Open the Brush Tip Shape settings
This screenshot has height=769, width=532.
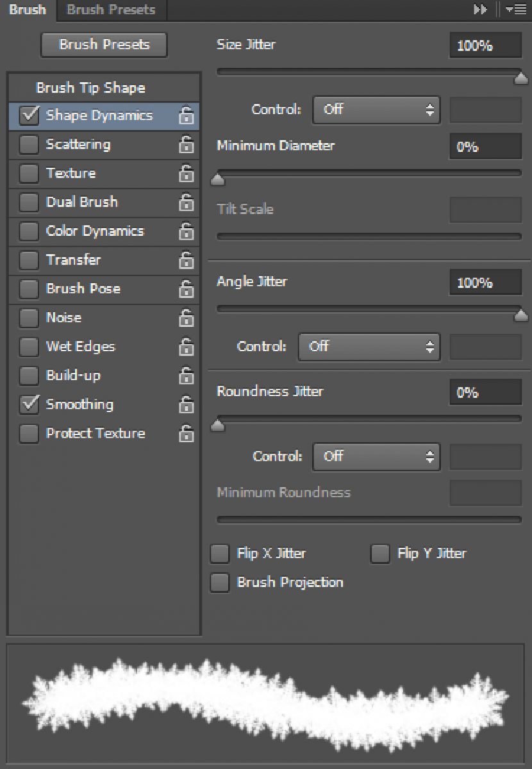coord(90,88)
